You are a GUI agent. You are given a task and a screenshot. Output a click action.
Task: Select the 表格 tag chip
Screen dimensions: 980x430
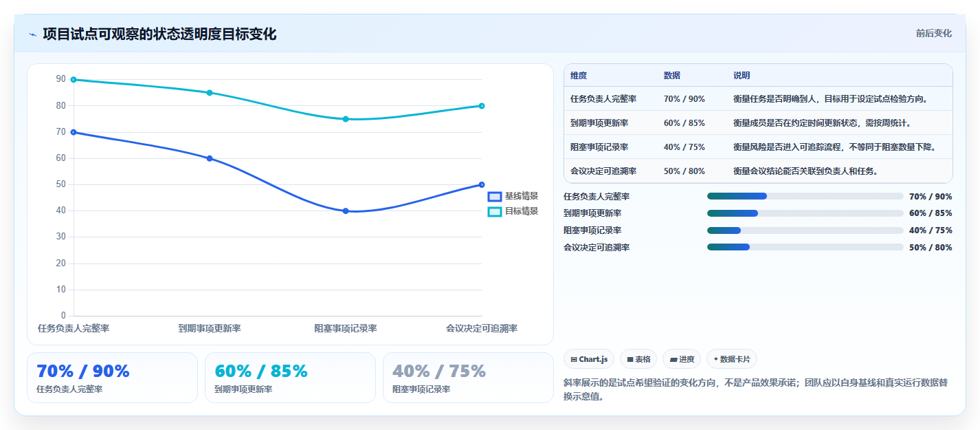tap(638, 359)
